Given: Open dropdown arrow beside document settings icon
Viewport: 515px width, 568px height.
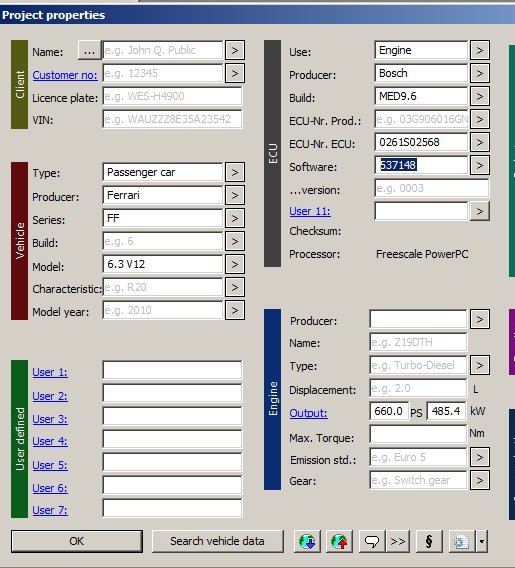Looking at the screenshot, I should (x=481, y=541).
